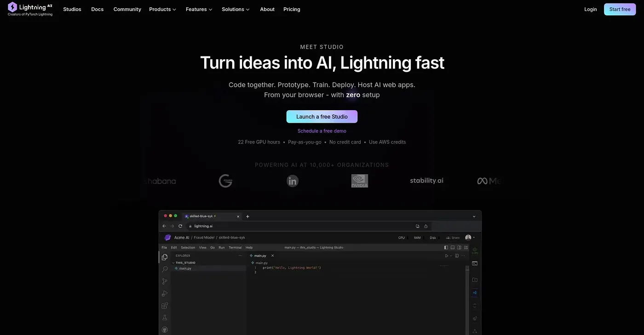This screenshot has width=644, height=335.
Task: Click the run play icon in editor toolbar
Action: [446, 256]
